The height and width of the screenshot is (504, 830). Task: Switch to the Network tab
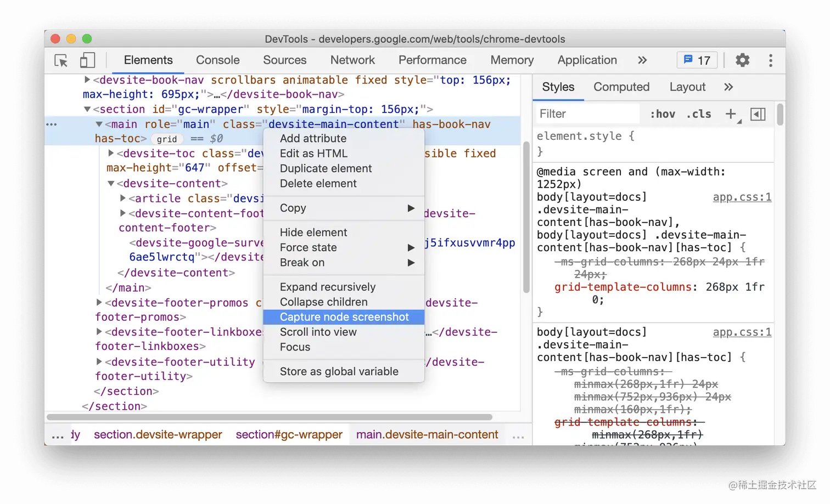[x=352, y=60]
